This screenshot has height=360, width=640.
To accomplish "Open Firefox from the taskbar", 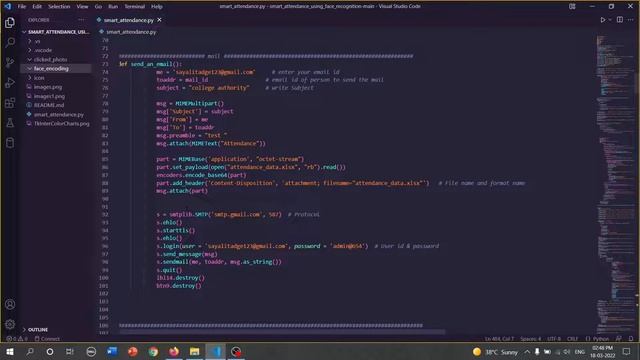I will (x=174, y=351).
